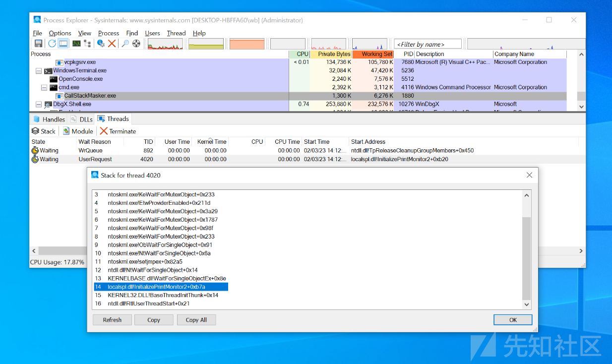612x364 pixels.
Task: Open the Process menu
Action: 109,33
